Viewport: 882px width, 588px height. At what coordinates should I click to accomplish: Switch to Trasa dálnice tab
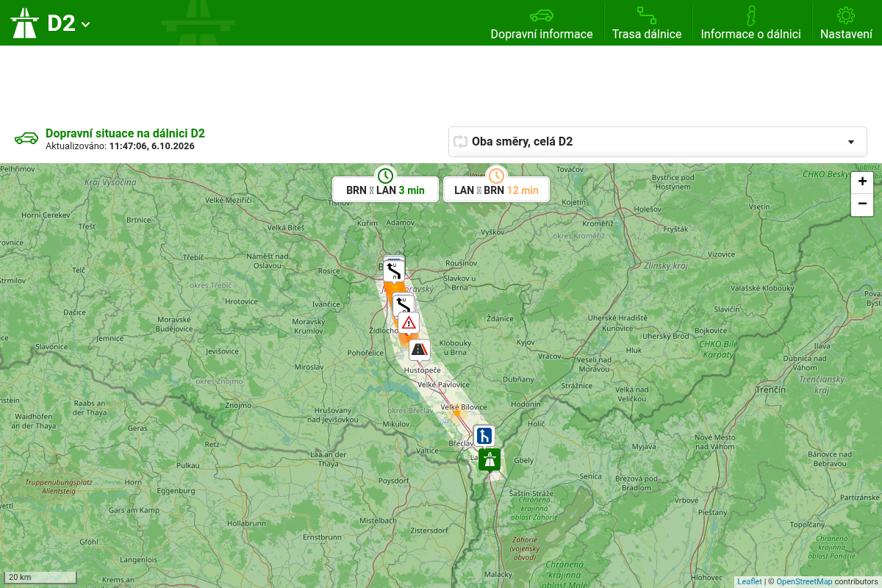coord(647,24)
